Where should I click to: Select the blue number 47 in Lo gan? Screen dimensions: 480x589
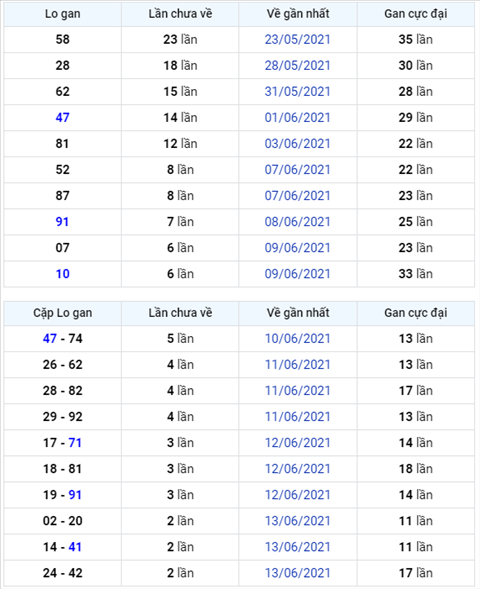coord(62,118)
